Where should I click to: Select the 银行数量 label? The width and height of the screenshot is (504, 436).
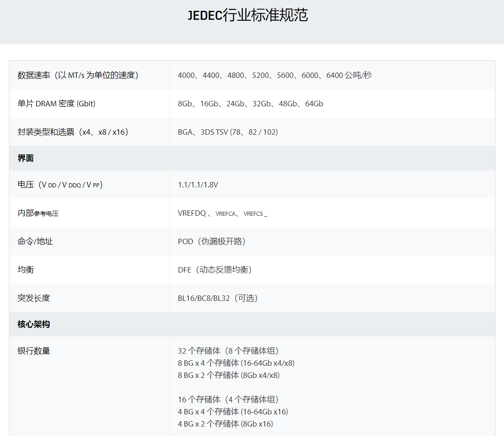pyautogui.click(x=34, y=351)
